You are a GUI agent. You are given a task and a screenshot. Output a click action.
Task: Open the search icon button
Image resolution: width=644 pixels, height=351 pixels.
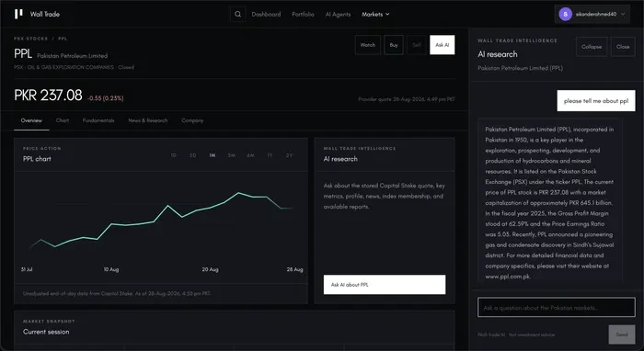coord(237,14)
